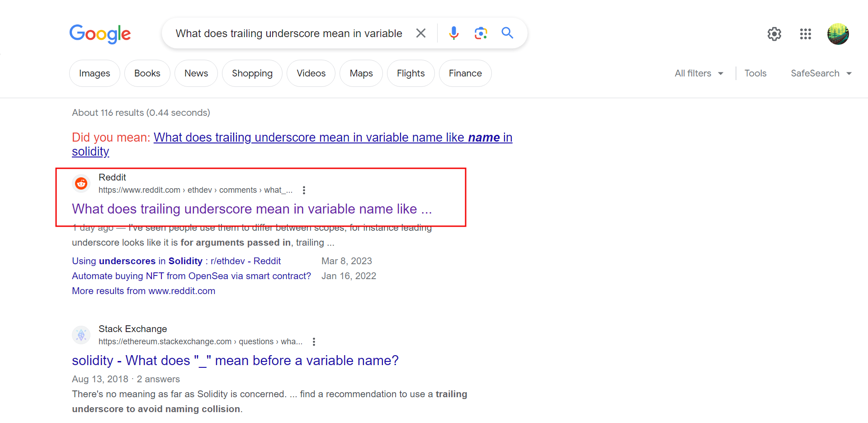Switch to Videos results
Viewport: 868px width, 423px height.
click(x=311, y=73)
